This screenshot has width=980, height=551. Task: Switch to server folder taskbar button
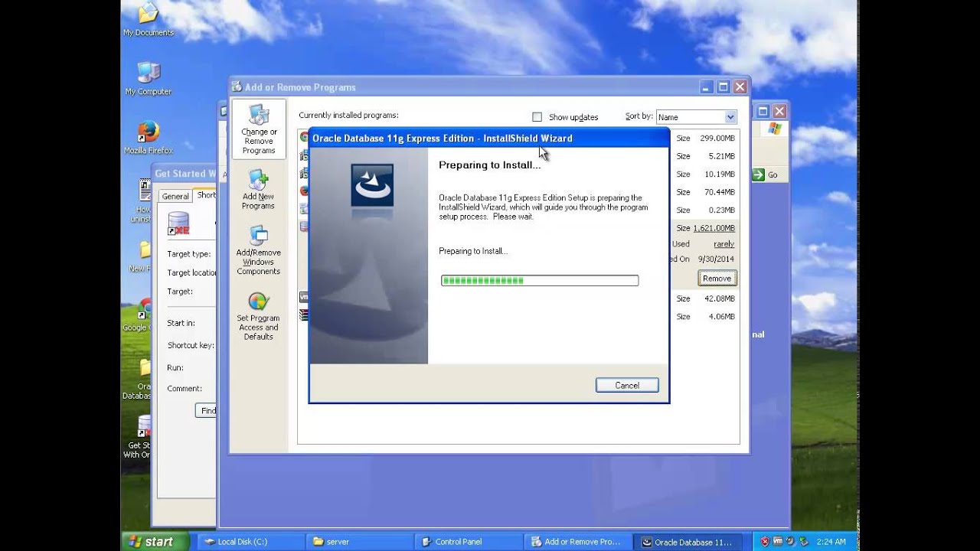click(361, 542)
